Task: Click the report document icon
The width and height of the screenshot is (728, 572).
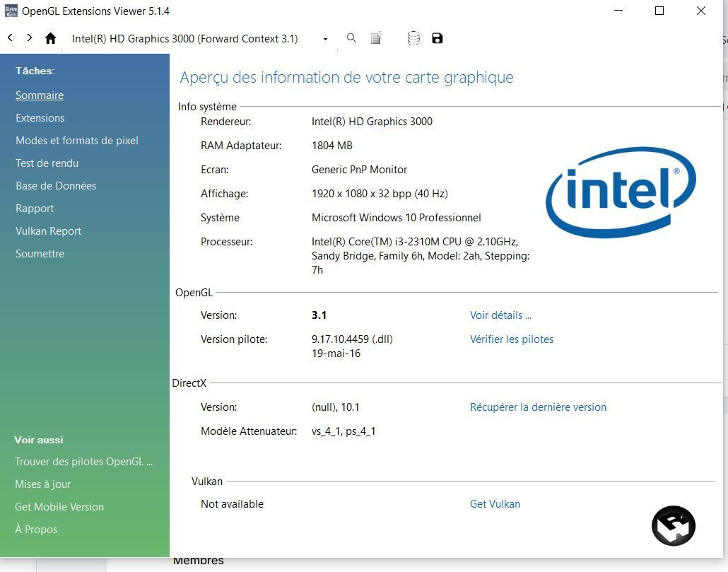Action: [377, 38]
